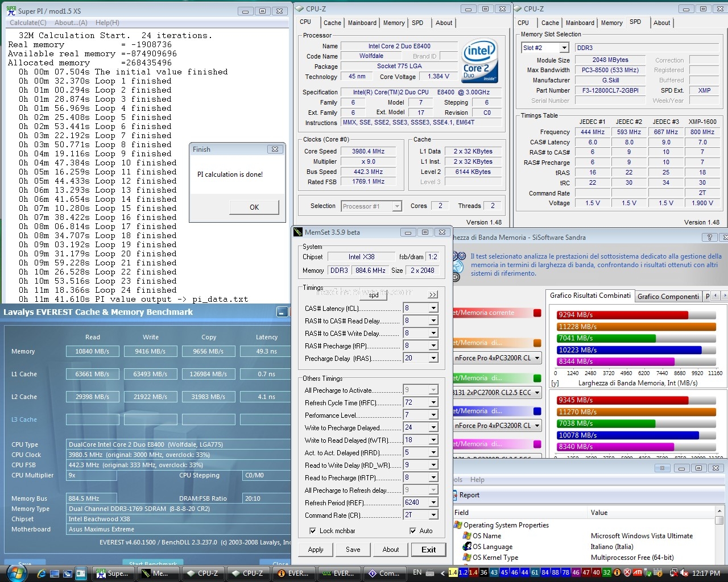The height and width of the screenshot is (582, 728).
Task: Select the OS Language row icon
Action: click(467, 546)
